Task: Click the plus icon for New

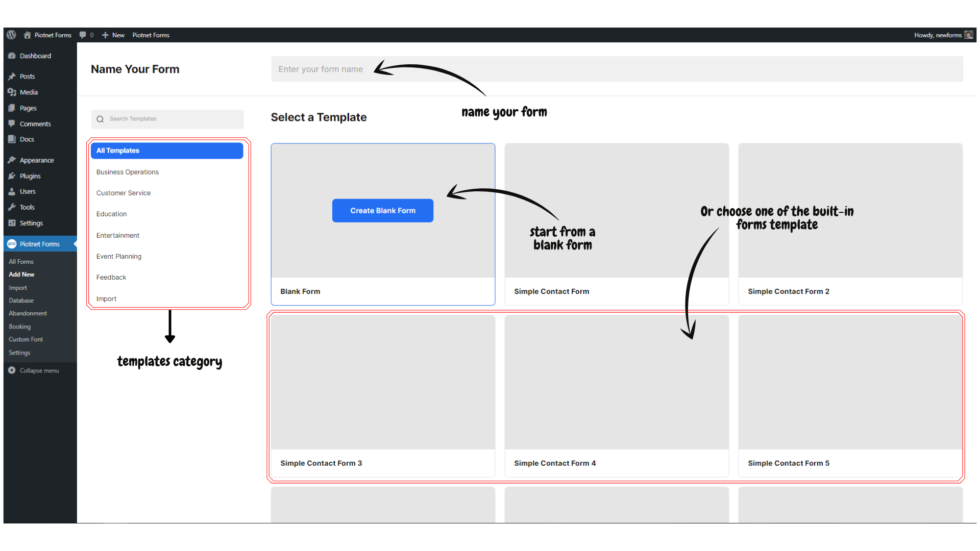Action: [105, 35]
